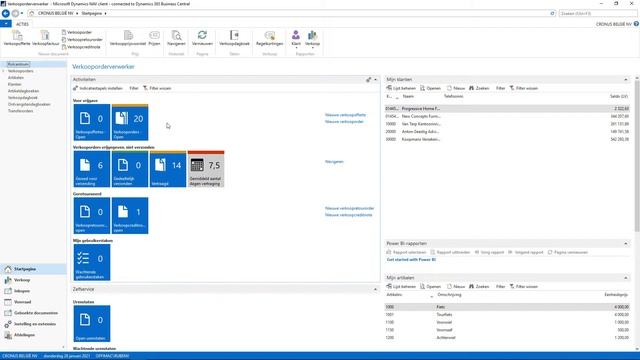This screenshot has height=360, width=640.
Task: Open the Verkoopprijsoverzicht ribbon icon
Action: pos(128,38)
